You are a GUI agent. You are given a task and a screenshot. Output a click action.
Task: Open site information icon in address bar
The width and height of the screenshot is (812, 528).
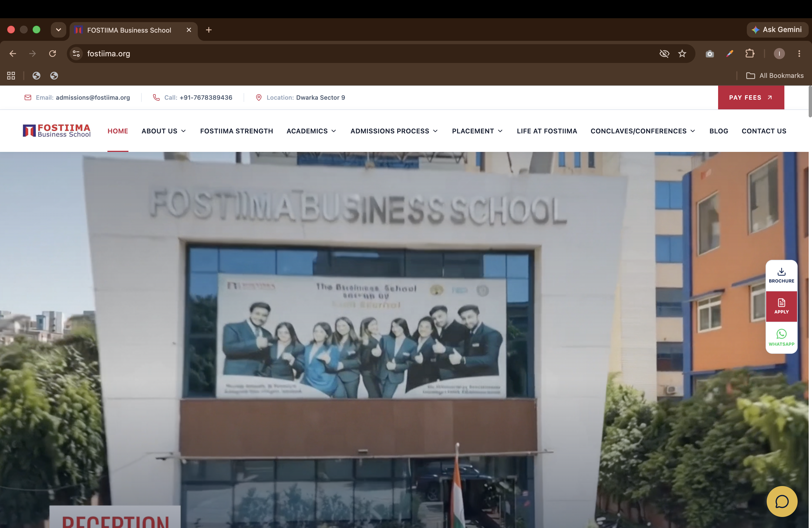[x=77, y=54]
